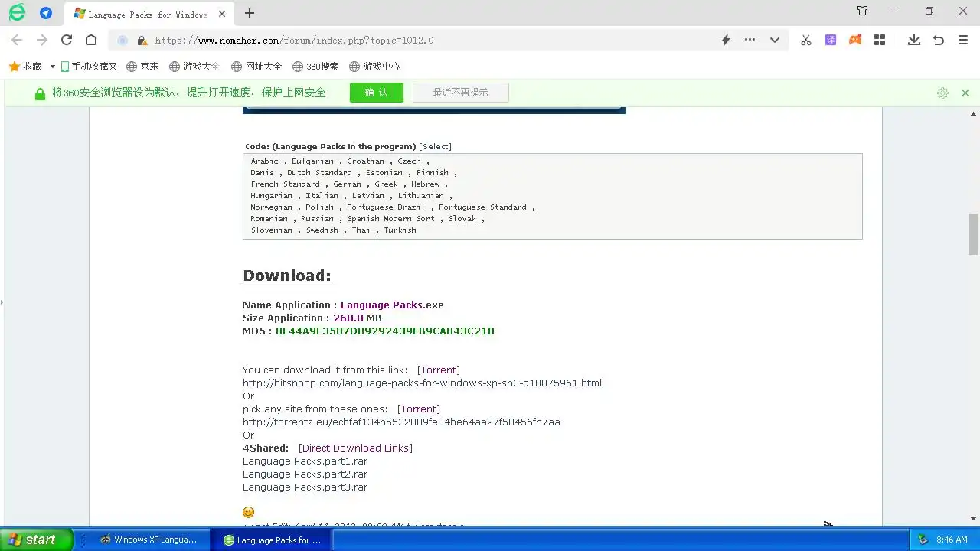The height and width of the screenshot is (551, 980).
Task: Click Language Packs.part2.rar text
Action: [x=305, y=474]
